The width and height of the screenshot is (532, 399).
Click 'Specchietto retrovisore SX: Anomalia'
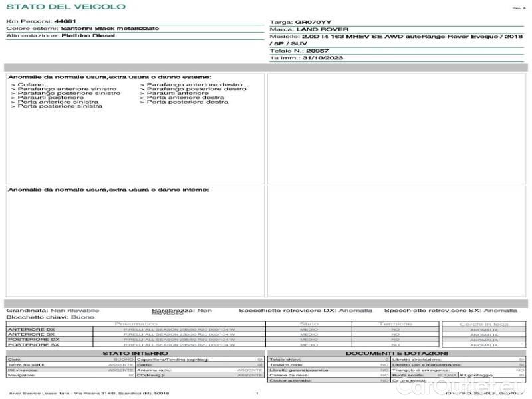tap(451, 310)
